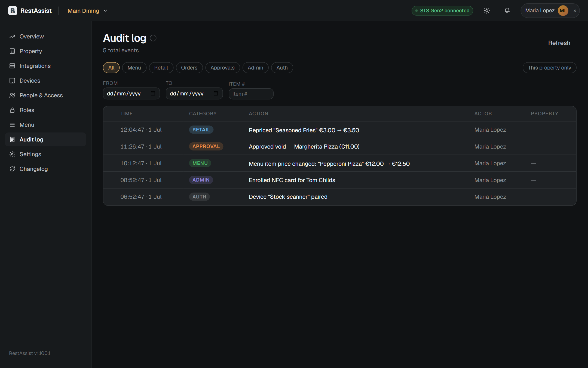Click the Audit log document icon
The image size is (588, 368).
[x=12, y=140]
